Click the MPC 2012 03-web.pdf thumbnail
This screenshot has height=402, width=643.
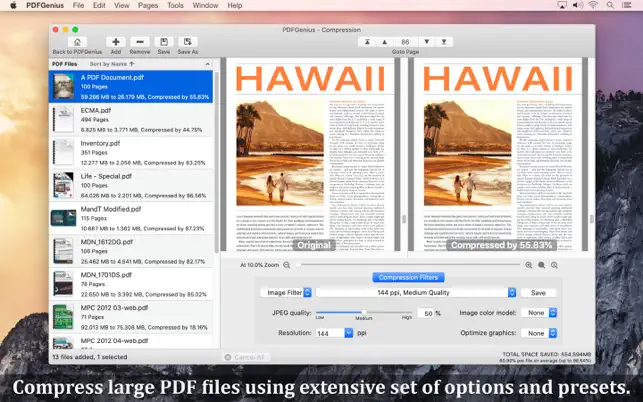[63, 317]
